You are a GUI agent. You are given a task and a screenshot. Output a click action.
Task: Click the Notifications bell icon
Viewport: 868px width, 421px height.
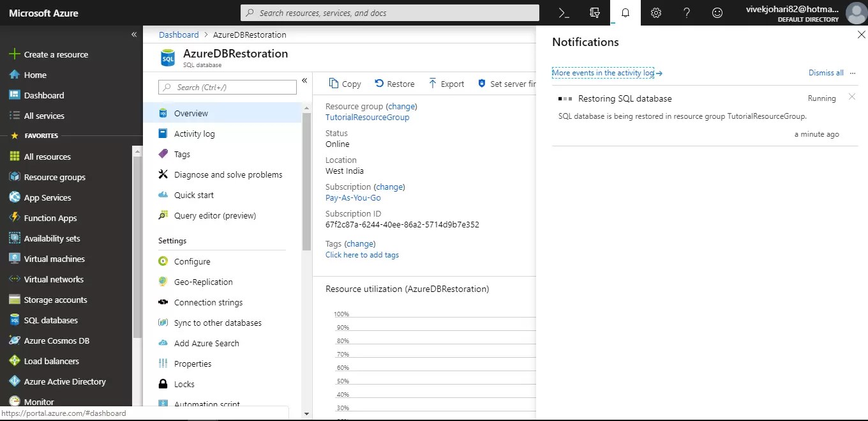pyautogui.click(x=625, y=13)
